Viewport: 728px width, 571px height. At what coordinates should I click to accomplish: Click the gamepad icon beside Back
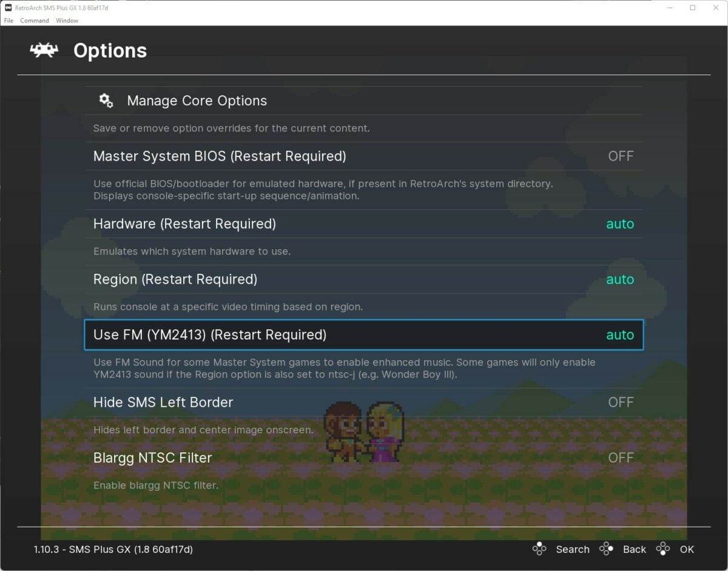point(606,549)
